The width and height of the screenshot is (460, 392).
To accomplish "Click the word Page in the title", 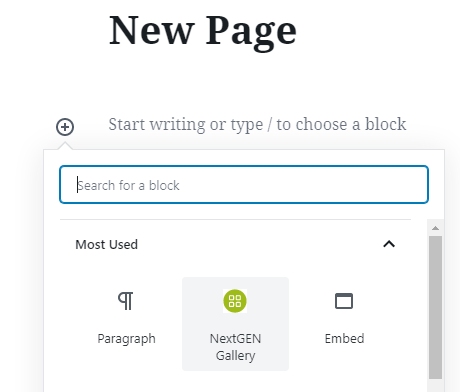I will tap(251, 33).
